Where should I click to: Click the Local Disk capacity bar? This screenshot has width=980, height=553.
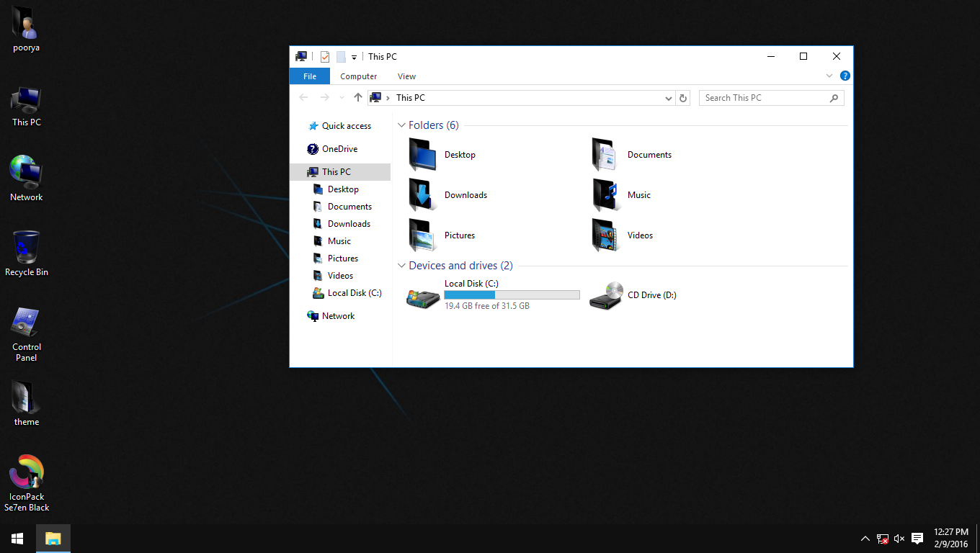pos(512,295)
